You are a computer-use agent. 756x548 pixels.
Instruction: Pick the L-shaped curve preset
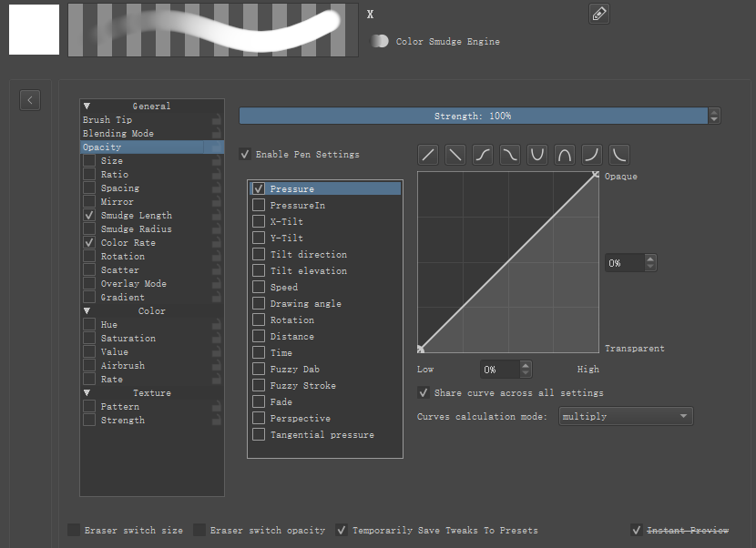click(x=619, y=155)
